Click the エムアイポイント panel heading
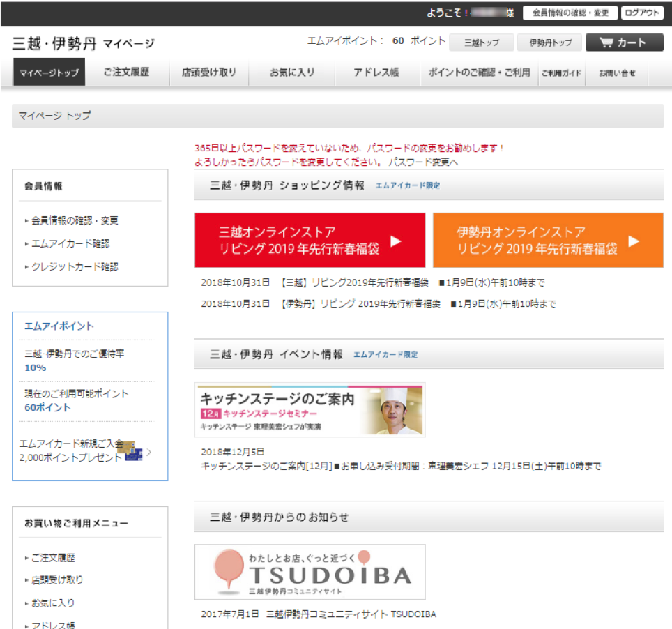The height and width of the screenshot is (629, 672). coord(59,326)
